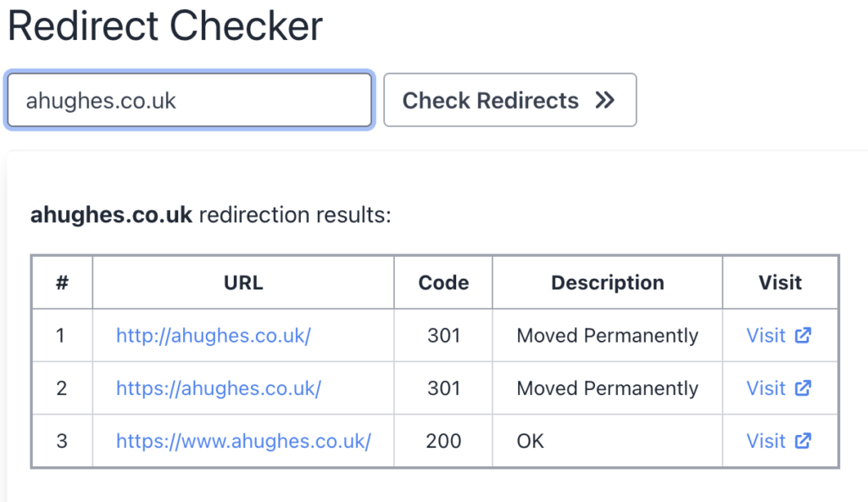The width and height of the screenshot is (868, 502).
Task: Select the Code column header
Action: pos(443,282)
